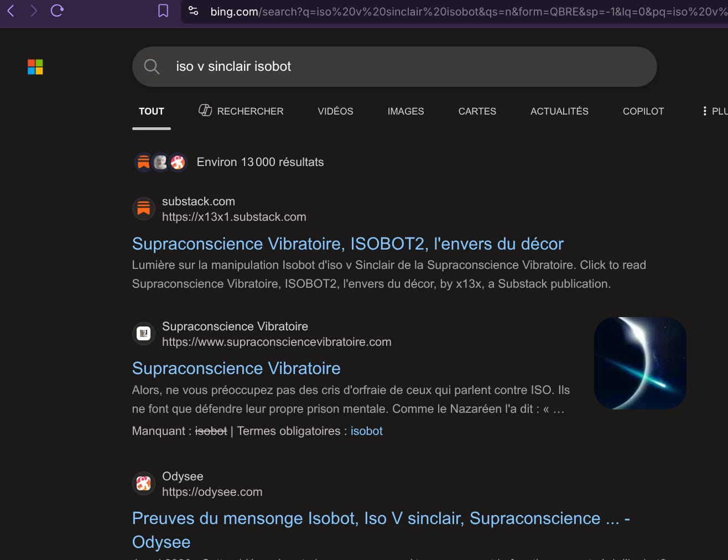The width and height of the screenshot is (728, 560).
Task: Click the "Odysee" site name text
Action: (183, 476)
